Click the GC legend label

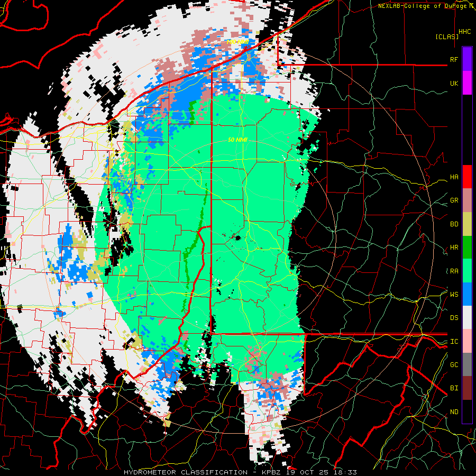pyautogui.click(x=454, y=365)
